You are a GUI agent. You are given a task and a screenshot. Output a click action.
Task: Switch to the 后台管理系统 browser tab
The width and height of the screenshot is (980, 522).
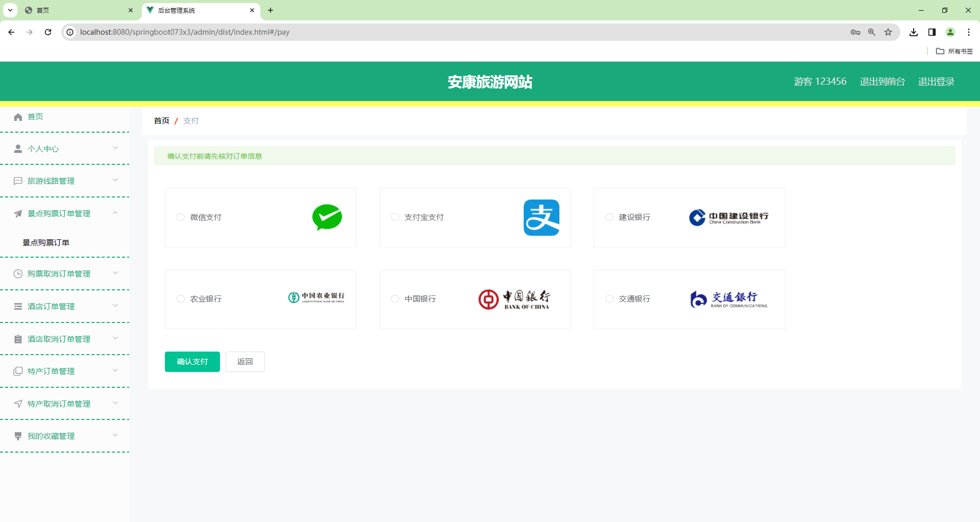tap(201, 10)
